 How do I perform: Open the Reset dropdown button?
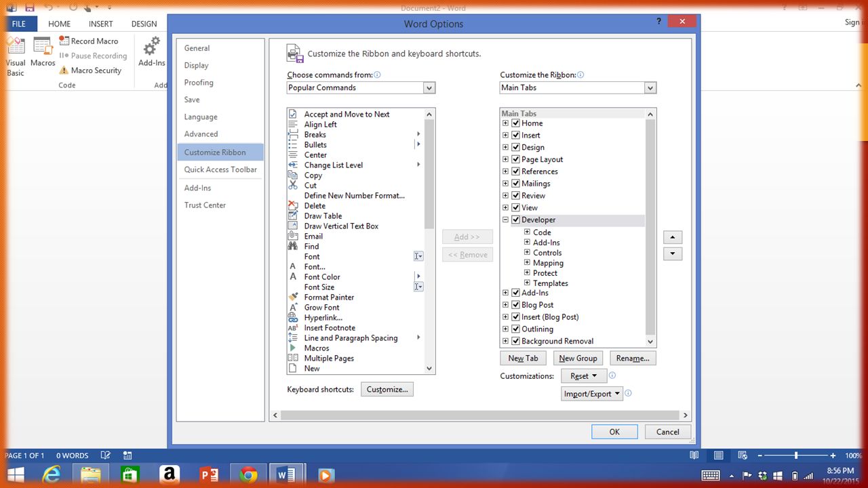point(584,376)
